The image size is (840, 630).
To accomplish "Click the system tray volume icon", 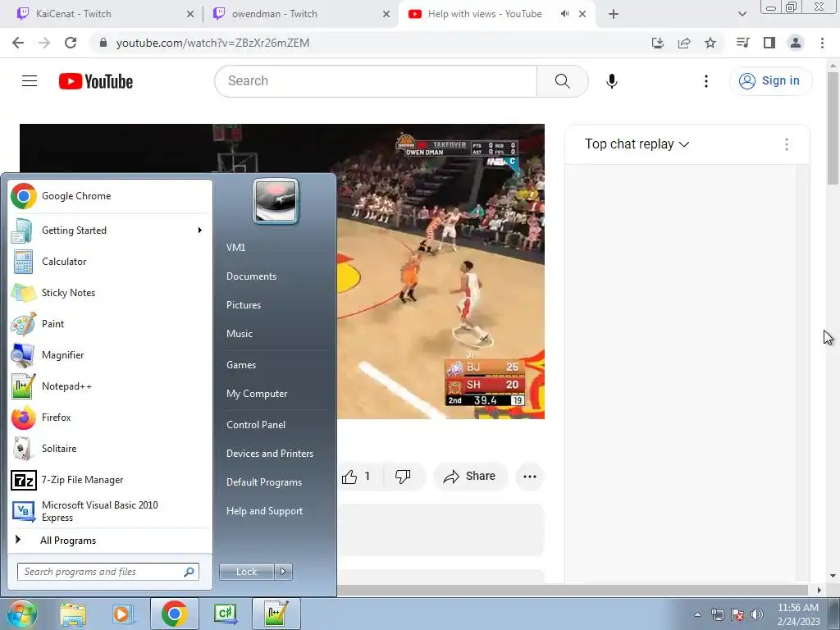I will [x=757, y=614].
